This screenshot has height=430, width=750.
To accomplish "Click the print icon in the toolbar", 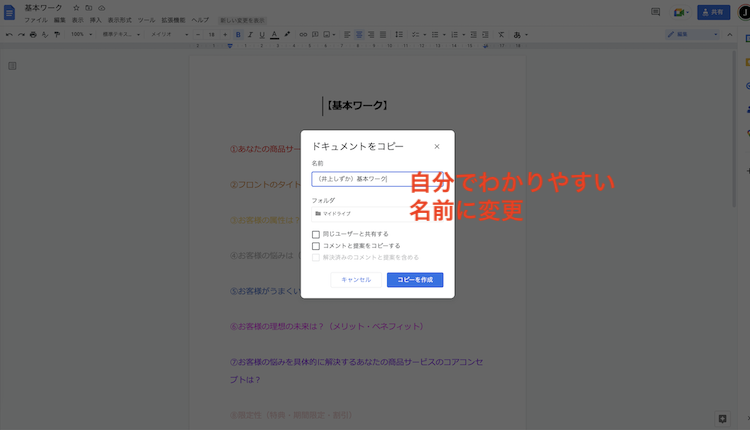I will (33, 34).
